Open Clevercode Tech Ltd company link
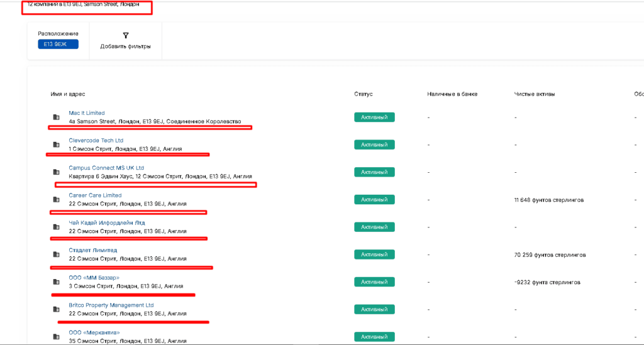The height and width of the screenshot is (345, 644). pyautogui.click(x=96, y=140)
